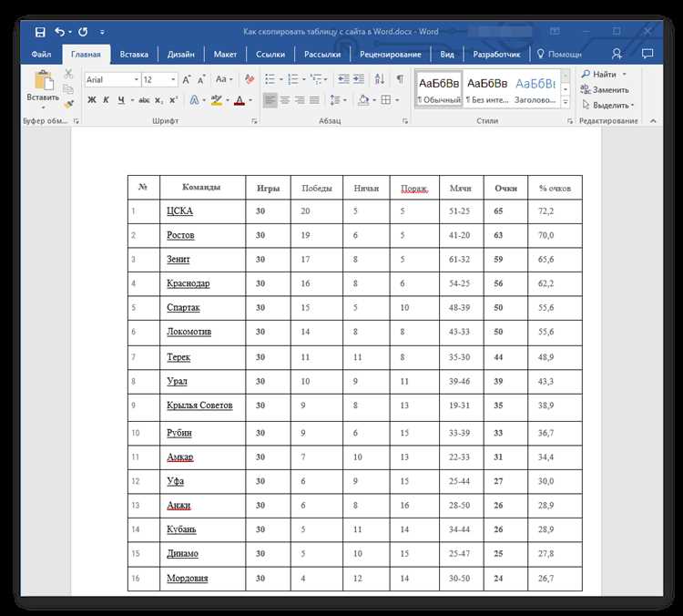Select the Format Painter brush icon
The height and width of the screenshot is (616, 683).
pyautogui.click(x=68, y=104)
